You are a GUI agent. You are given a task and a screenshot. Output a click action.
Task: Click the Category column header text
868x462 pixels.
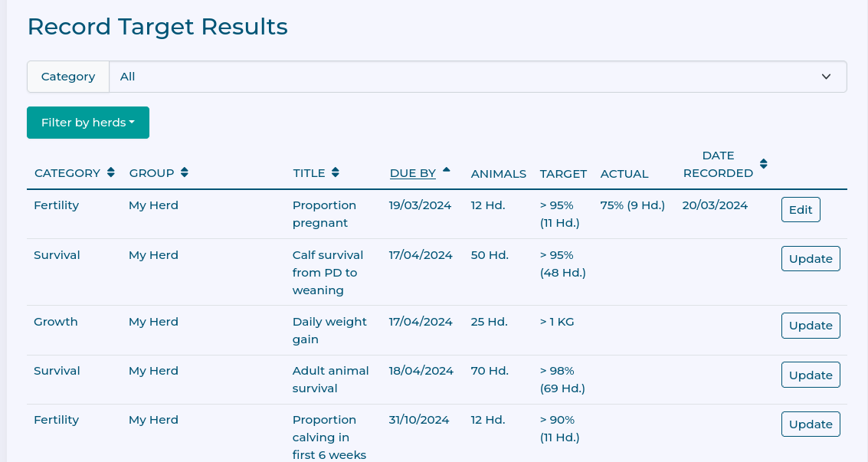pyautogui.click(x=67, y=173)
